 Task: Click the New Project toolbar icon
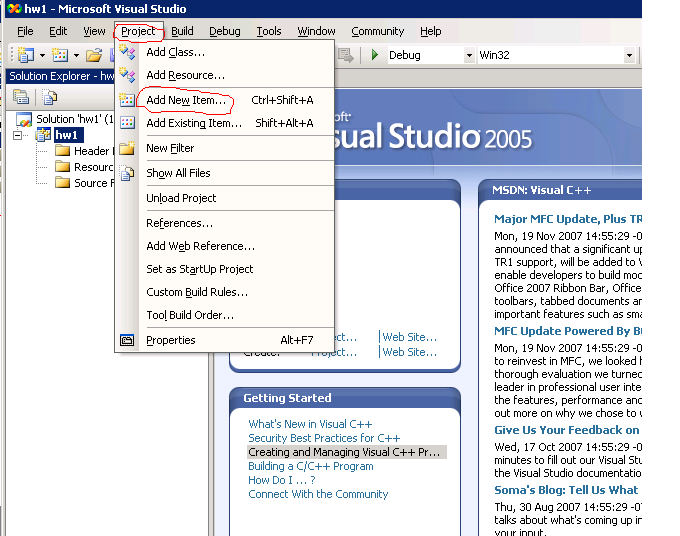26,55
